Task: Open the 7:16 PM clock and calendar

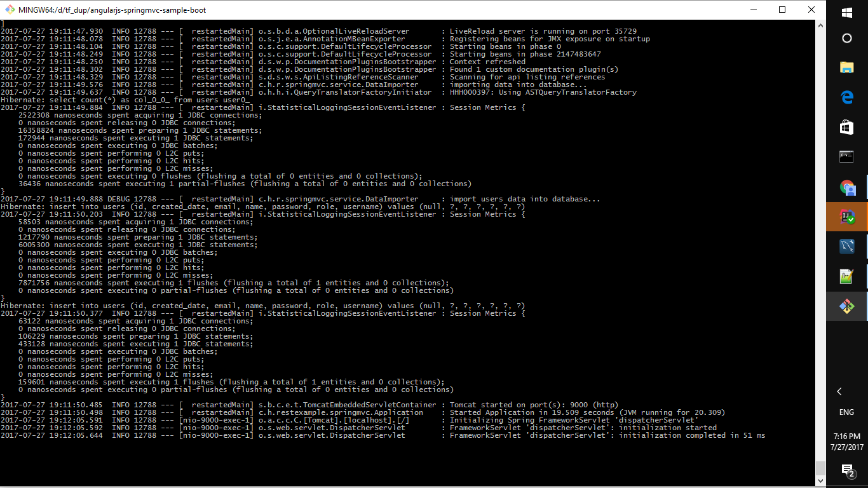Action: pos(846,442)
